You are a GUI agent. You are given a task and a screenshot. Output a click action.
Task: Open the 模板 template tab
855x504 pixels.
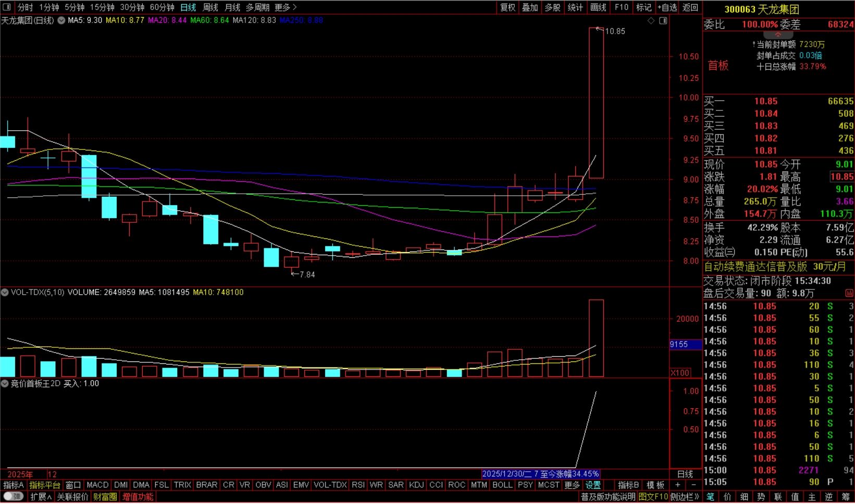pos(655,485)
